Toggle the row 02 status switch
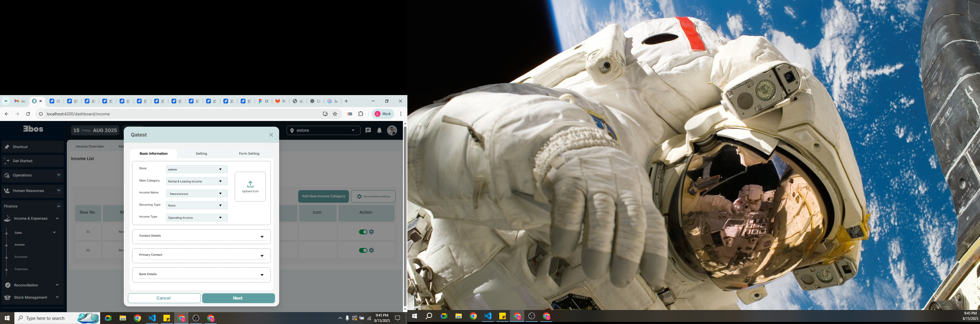 [363, 250]
